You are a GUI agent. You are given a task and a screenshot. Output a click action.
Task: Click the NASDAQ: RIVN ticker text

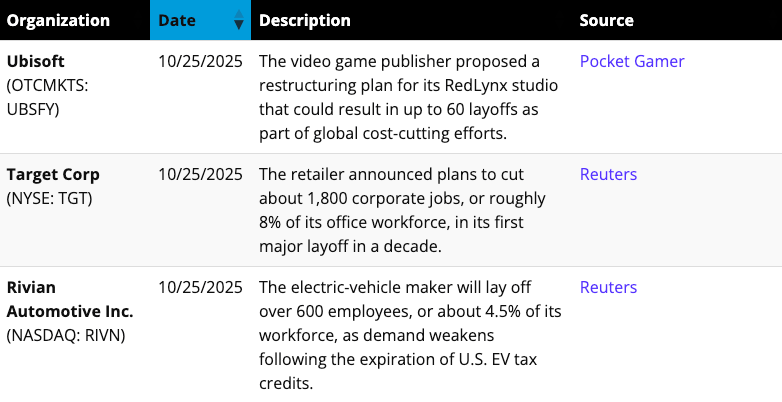click(x=66, y=335)
